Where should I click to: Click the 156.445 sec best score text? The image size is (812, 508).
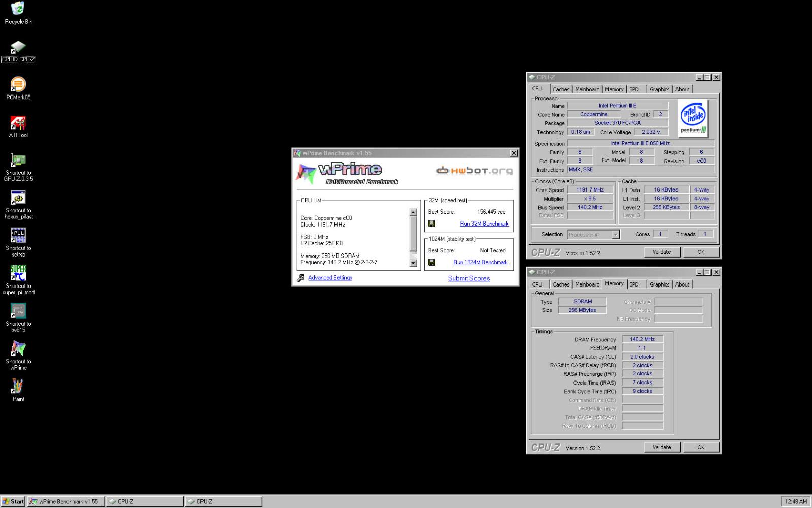pos(491,212)
